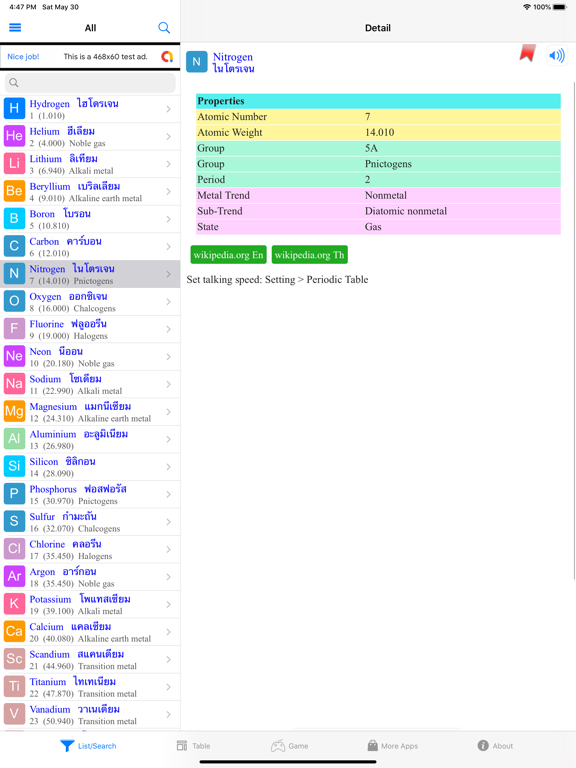
Task: Select the Lithium Li element icon
Action: (x=14, y=163)
